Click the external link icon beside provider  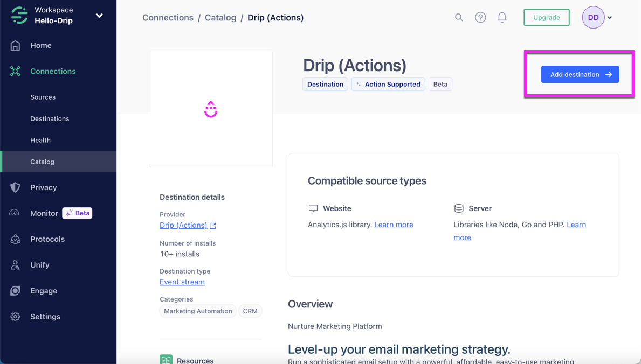point(212,226)
